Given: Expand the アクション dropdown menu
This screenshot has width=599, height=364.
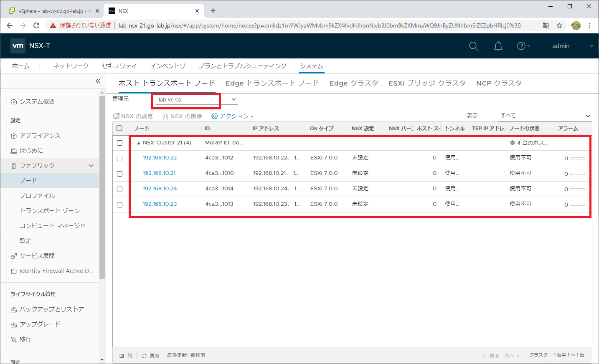Looking at the screenshot, I should tap(233, 116).
